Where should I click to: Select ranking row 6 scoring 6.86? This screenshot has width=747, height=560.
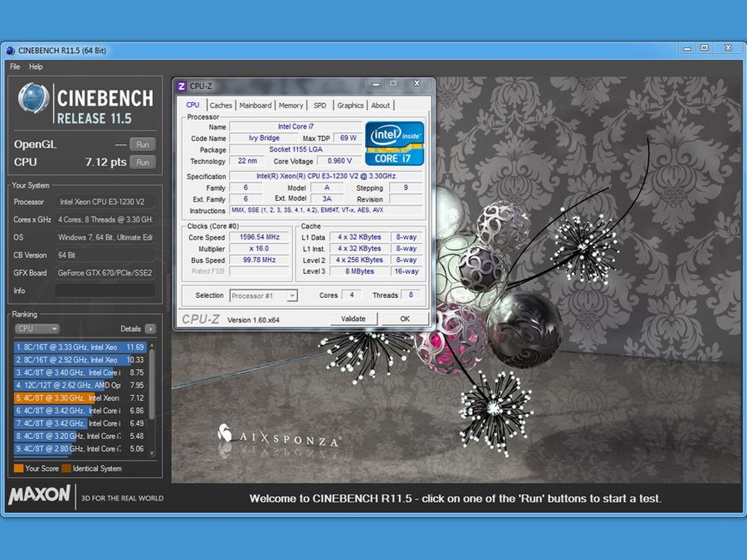coord(80,411)
